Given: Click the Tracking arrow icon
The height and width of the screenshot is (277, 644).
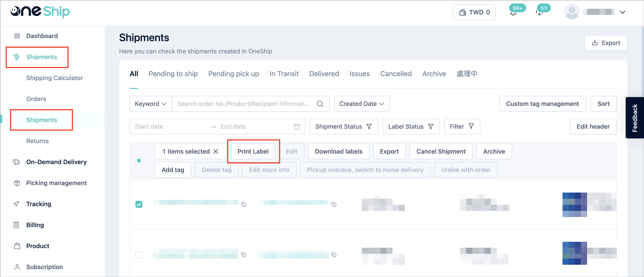Looking at the screenshot, I should tap(16, 204).
